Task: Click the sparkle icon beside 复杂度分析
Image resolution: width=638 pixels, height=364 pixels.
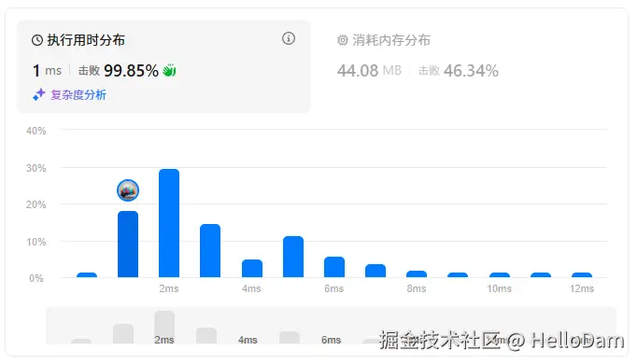Action: tap(39, 95)
